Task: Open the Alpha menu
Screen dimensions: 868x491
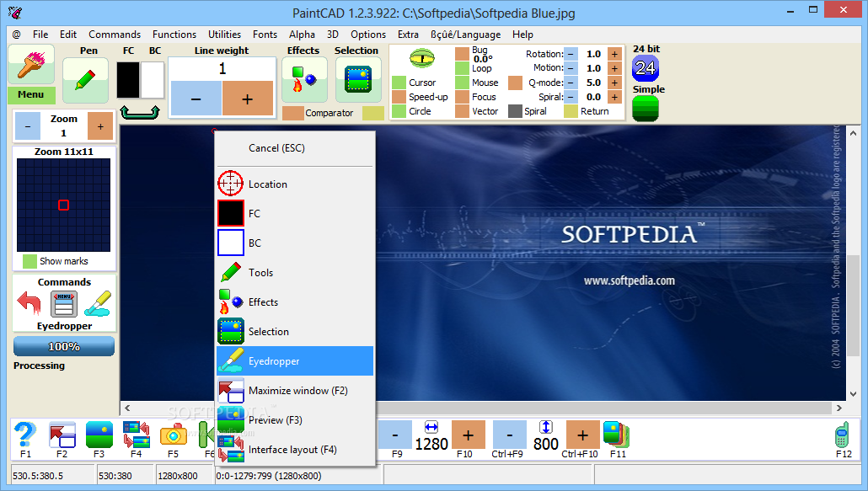Action: tap(302, 35)
